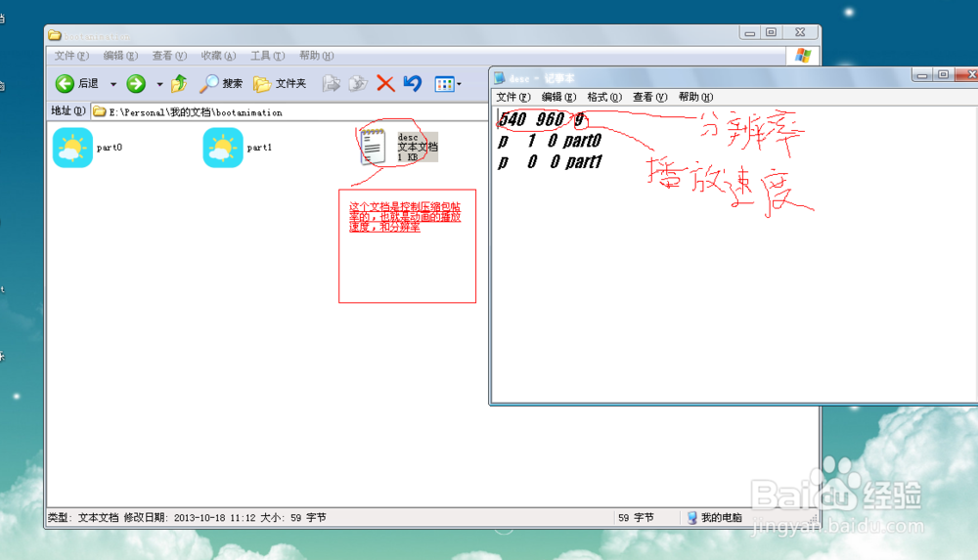Screen dimensions: 978x560
Task: Minimize the bootanimation Explorer window
Action: pyautogui.click(x=750, y=32)
